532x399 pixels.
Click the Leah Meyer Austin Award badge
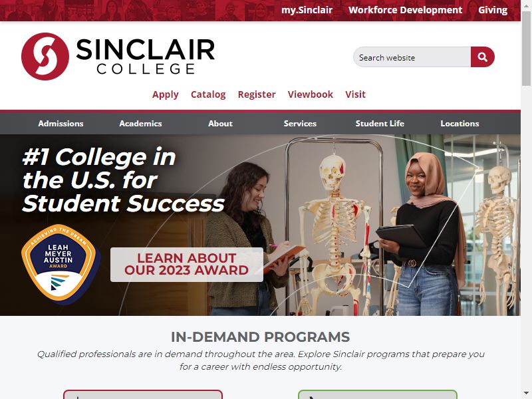click(x=61, y=264)
